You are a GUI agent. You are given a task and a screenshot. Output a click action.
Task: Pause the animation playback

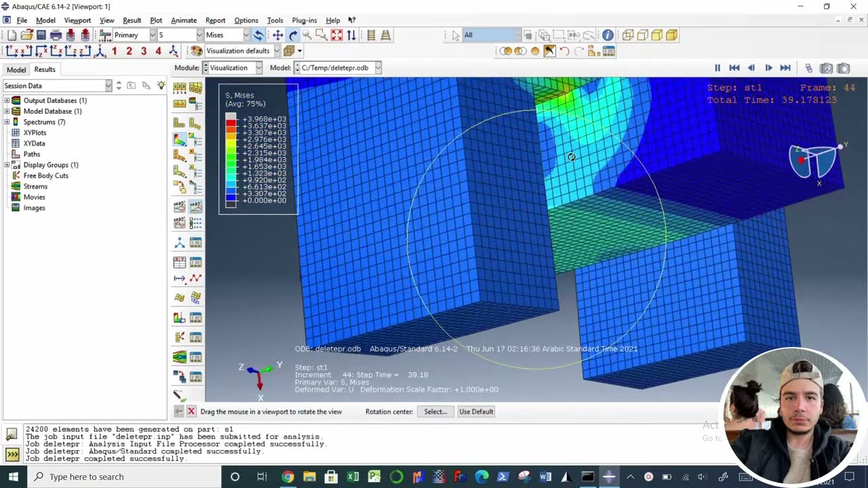[x=717, y=68]
